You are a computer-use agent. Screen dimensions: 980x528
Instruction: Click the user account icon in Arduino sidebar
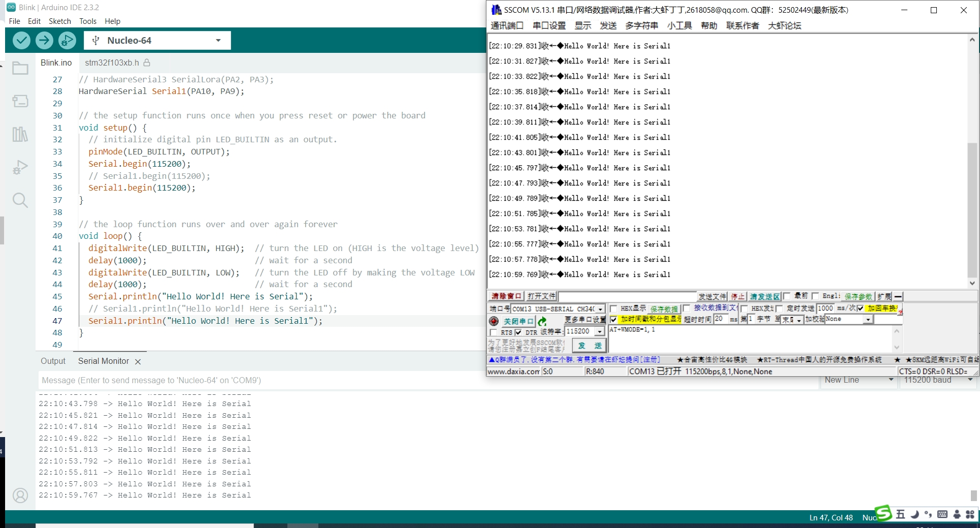[x=20, y=495]
